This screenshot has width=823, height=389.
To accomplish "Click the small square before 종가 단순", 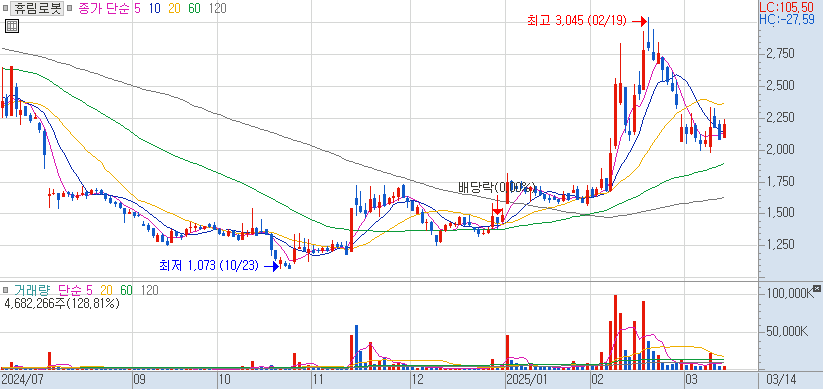I will tap(70, 8).
